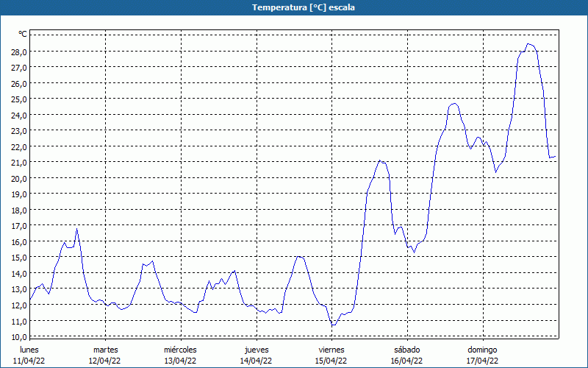This screenshot has height=368, width=588.
Task: Click the 'domingo' day label
Action: [x=482, y=350]
